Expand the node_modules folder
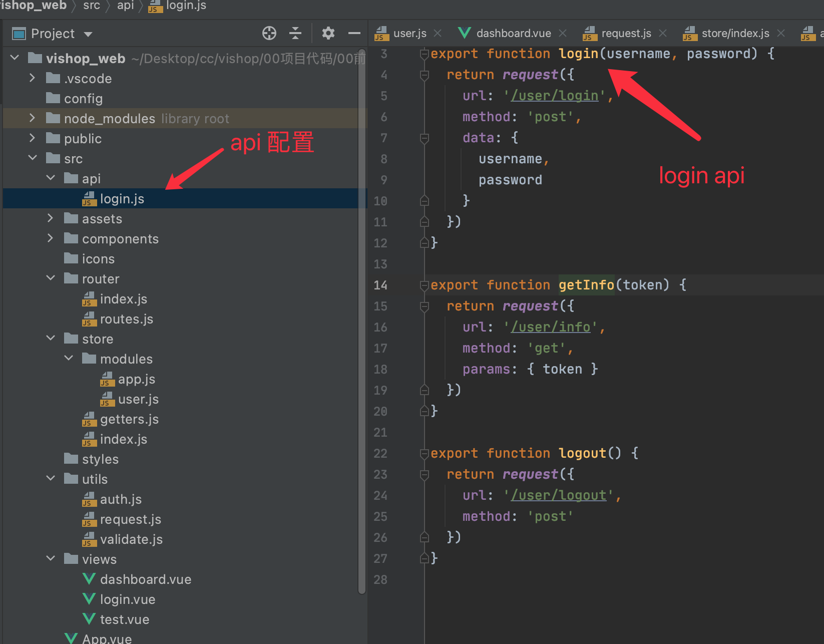 click(x=33, y=118)
